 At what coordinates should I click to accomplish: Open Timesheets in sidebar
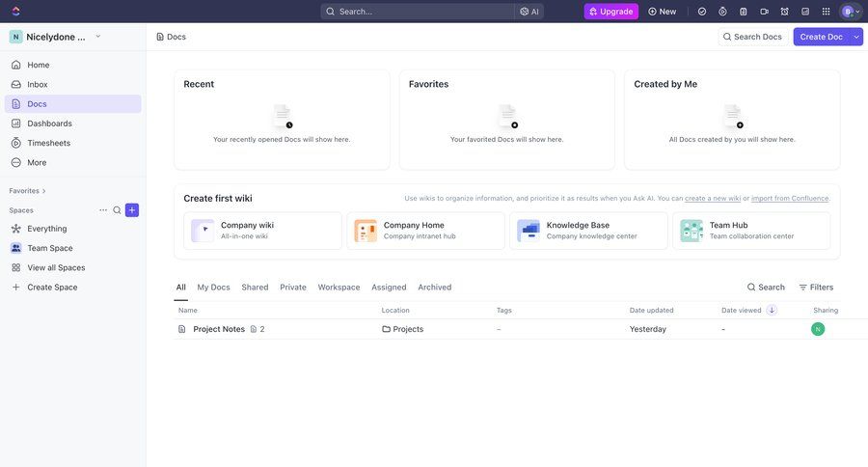(73, 143)
